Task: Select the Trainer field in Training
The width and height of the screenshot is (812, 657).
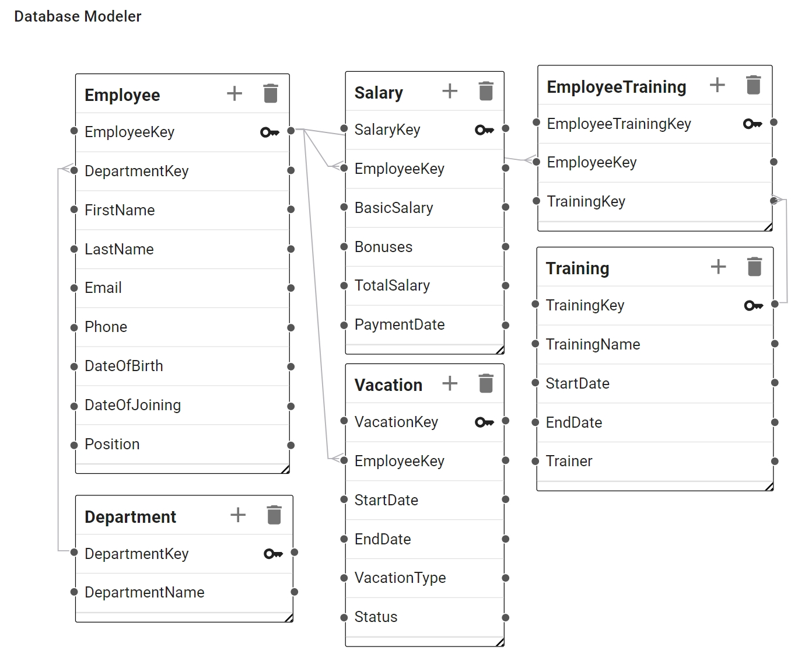Action: (x=655, y=462)
